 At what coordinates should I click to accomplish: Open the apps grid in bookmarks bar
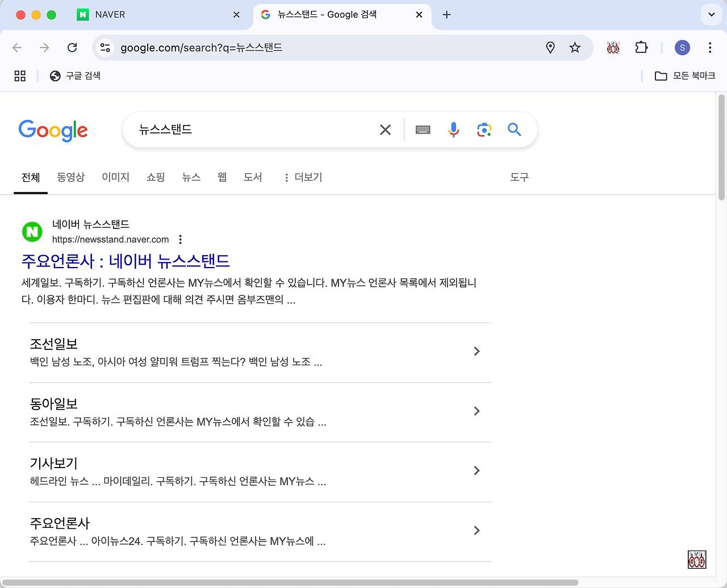tap(20, 76)
